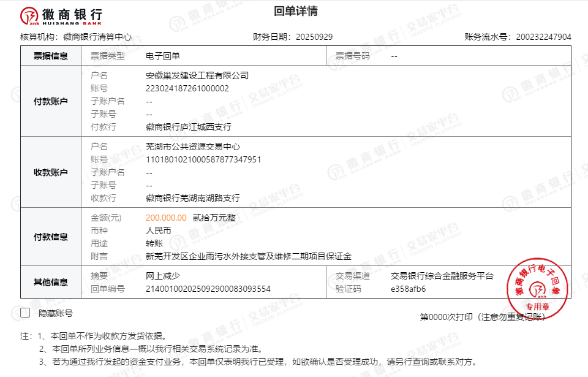Click payee name 芜湖市公共资源交易中心
The height and width of the screenshot is (377, 588).
(193, 147)
